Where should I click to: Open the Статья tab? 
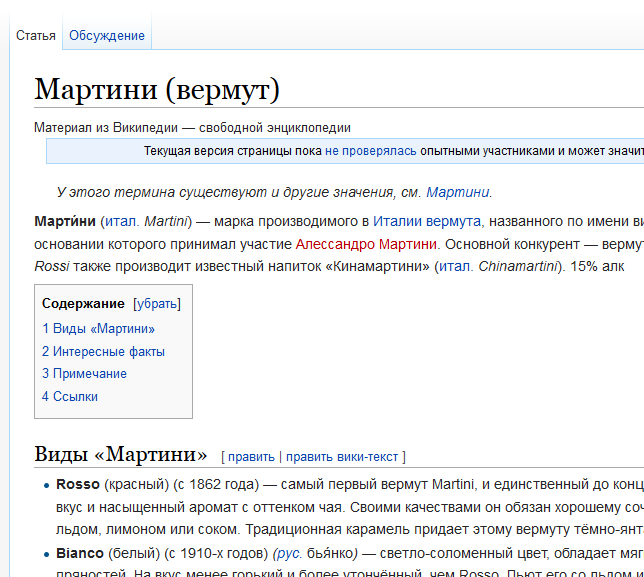point(36,36)
